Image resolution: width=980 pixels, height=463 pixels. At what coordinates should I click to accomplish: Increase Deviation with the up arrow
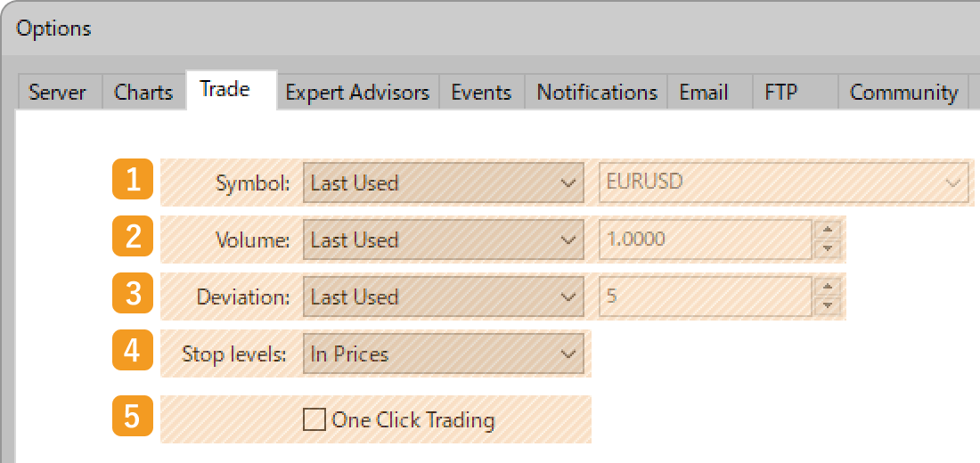click(829, 288)
